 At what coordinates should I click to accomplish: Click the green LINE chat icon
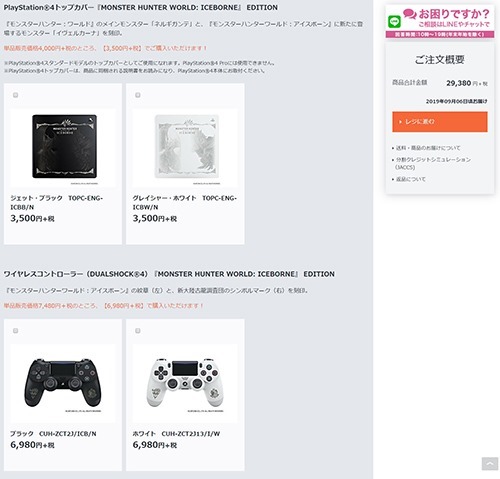coord(395,22)
